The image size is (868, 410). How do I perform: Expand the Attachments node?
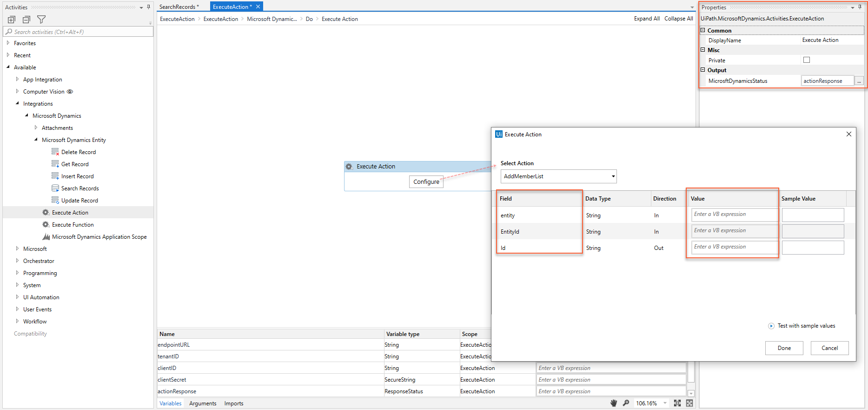(36, 128)
